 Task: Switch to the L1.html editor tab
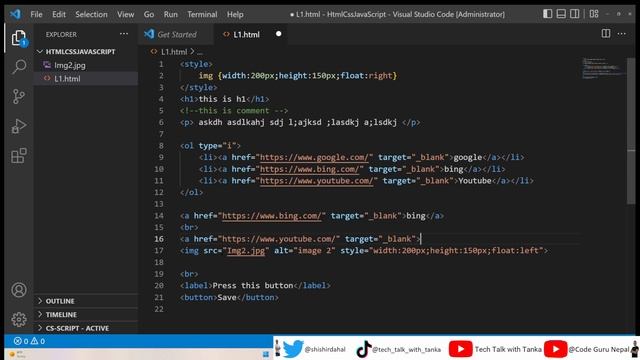click(246, 34)
